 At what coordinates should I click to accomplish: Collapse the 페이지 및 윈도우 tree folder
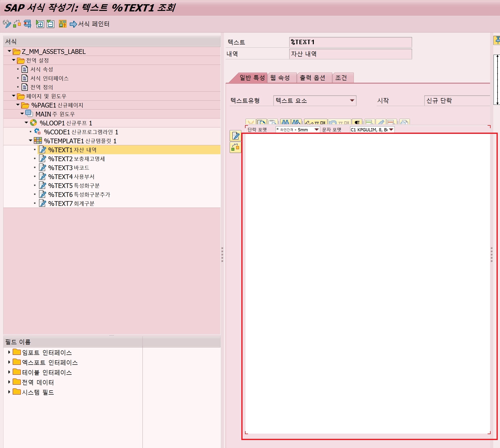[x=14, y=96]
